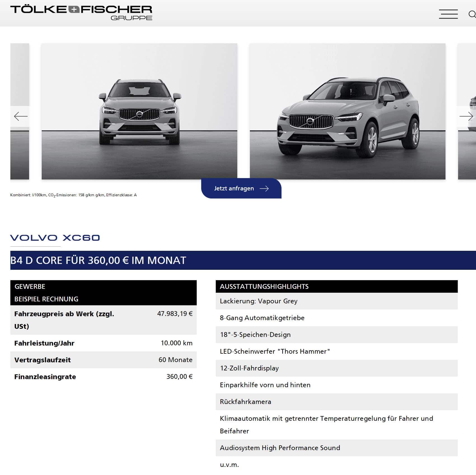The image size is (476, 475).
Task: Click the search magnifier icon
Action: click(x=472, y=14)
